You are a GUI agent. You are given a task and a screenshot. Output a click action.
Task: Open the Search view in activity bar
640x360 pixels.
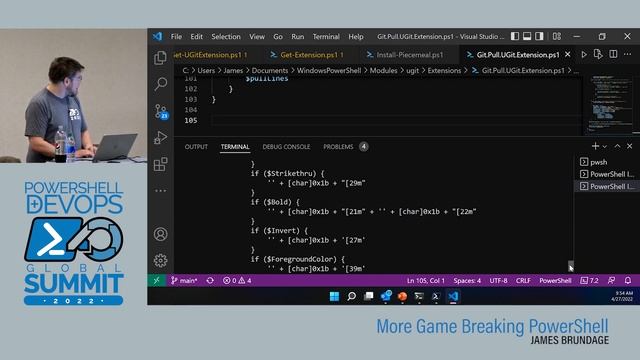click(x=160, y=84)
